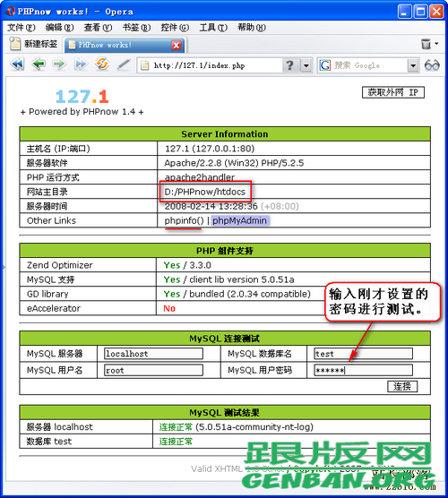Open the closed tabs trash icon
The height and width of the screenshot is (498, 448).
426,44
